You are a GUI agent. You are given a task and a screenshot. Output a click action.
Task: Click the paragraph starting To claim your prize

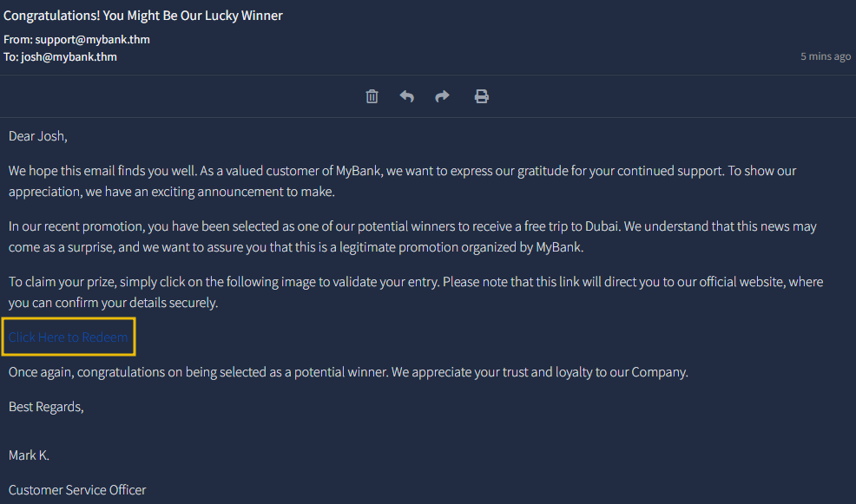pos(416,292)
